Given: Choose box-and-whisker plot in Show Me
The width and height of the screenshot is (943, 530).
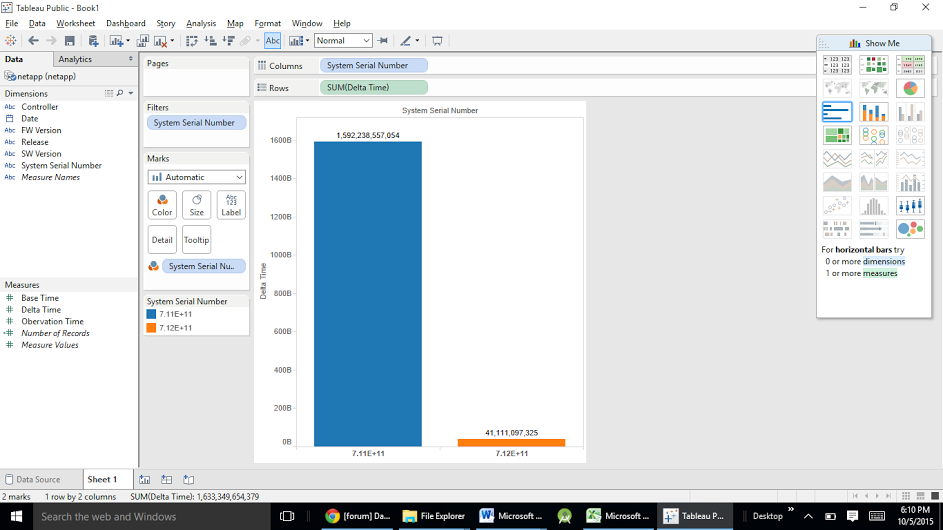Looking at the screenshot, I should (910, 206).
